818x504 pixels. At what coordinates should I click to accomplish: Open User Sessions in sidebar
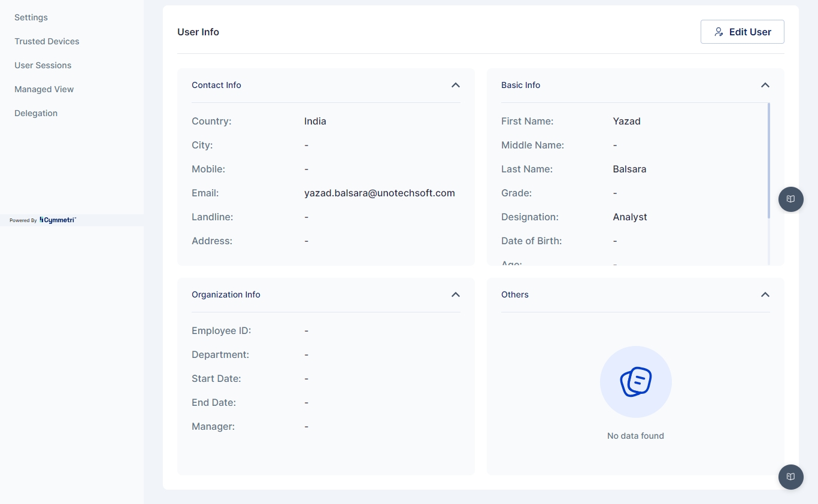point(43,65)
